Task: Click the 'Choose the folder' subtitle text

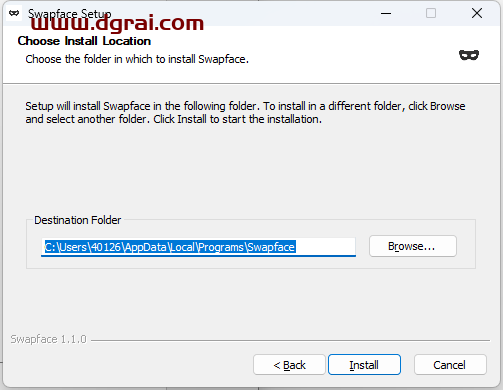Action: (x=137, y=59)
